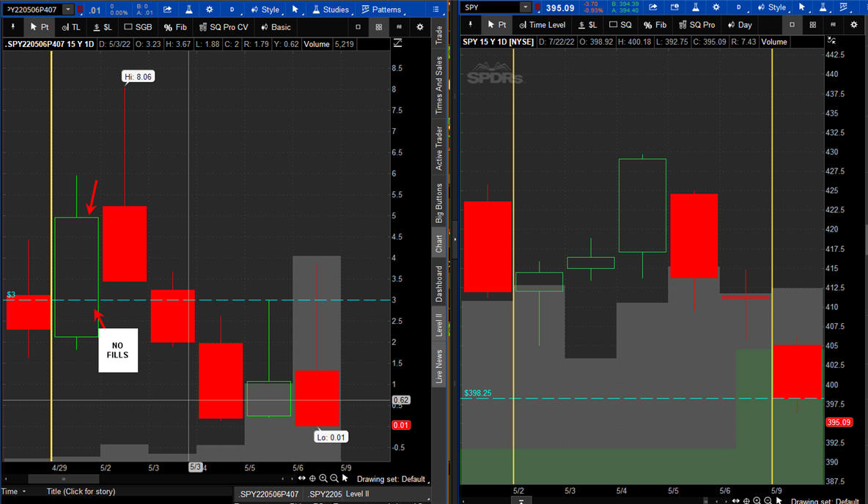Open the Times And Sales sidebar tab
Image resolution: width=868 pixels, height=504 pixels.
(x=439, y=85)
